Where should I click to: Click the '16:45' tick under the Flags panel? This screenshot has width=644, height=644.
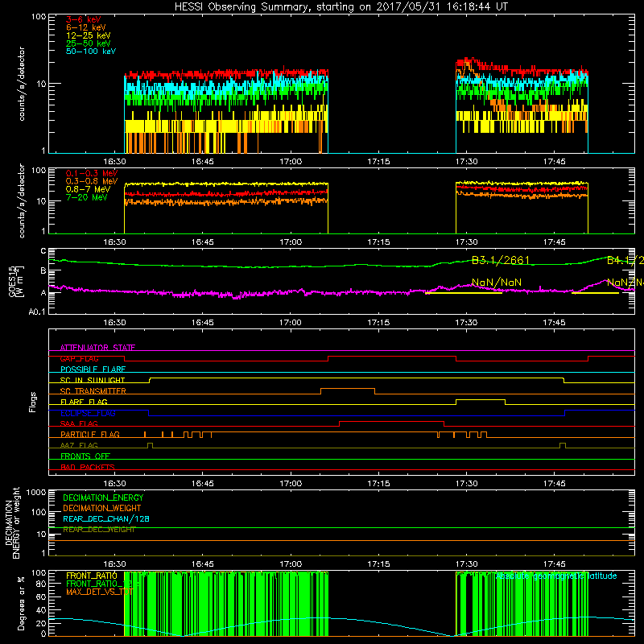point(203,484)
